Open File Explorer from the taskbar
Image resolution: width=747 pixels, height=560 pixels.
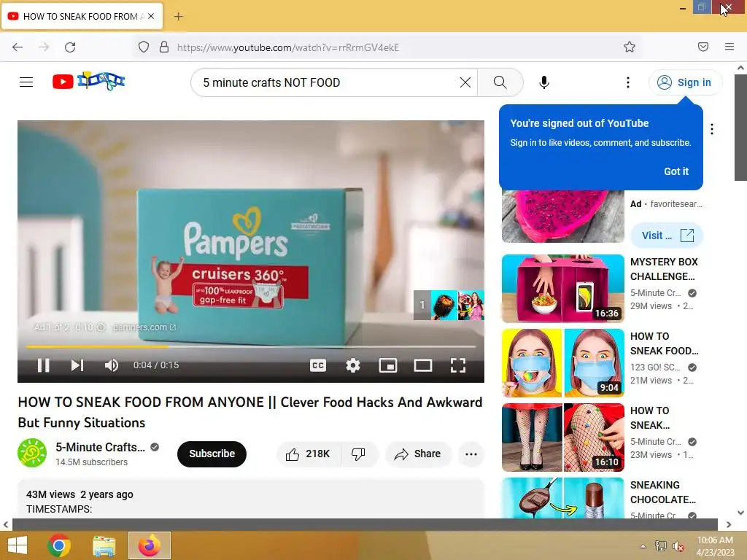click(104, 545)
